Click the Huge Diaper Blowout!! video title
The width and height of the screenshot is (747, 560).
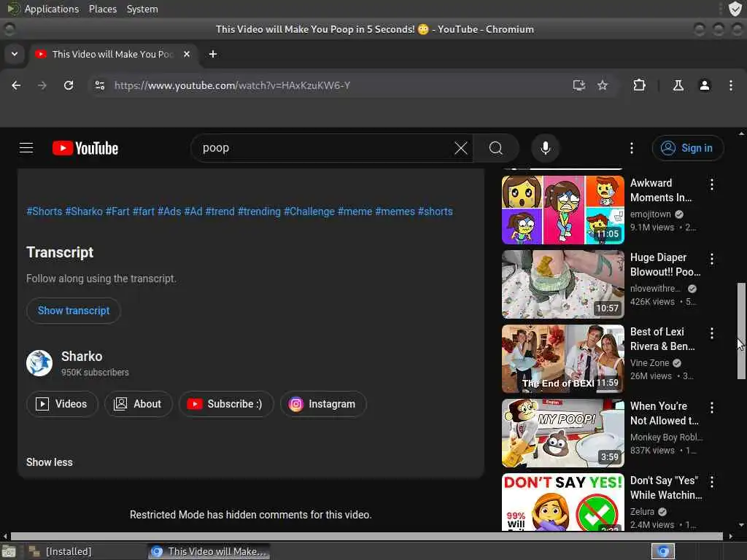click(665, 264)
